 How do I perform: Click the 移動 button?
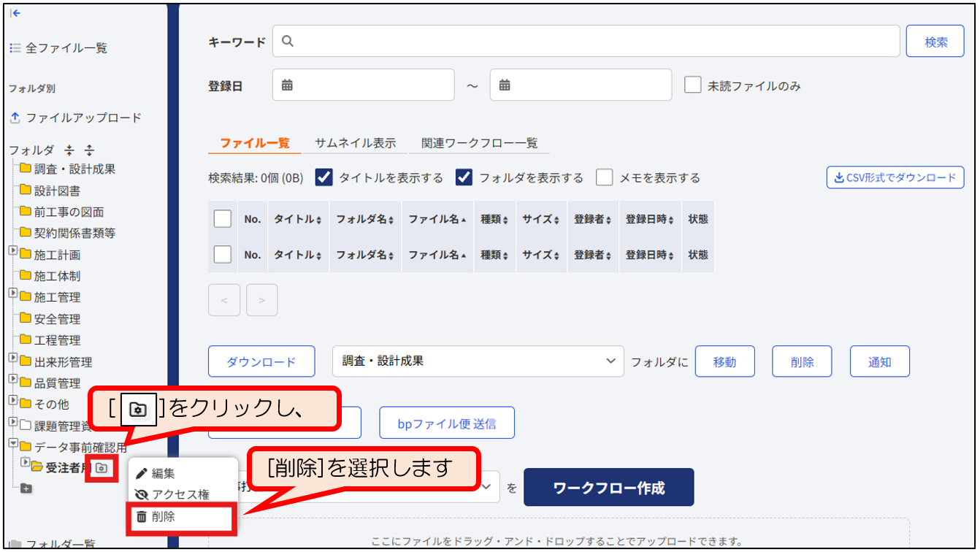pyautogui.click(x=724, y=361)
